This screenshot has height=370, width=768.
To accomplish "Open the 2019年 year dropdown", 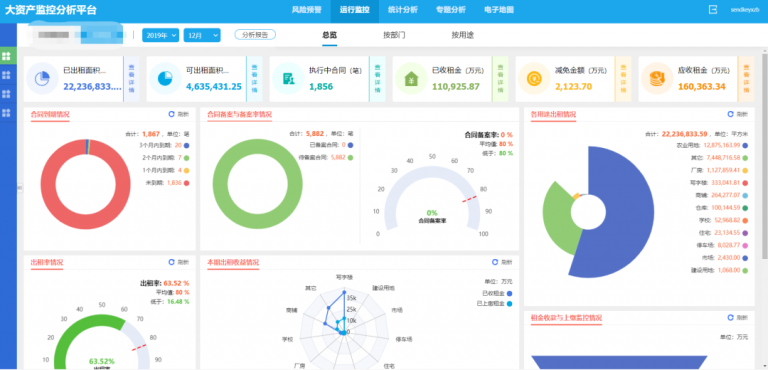I will [x=161, y=35].
